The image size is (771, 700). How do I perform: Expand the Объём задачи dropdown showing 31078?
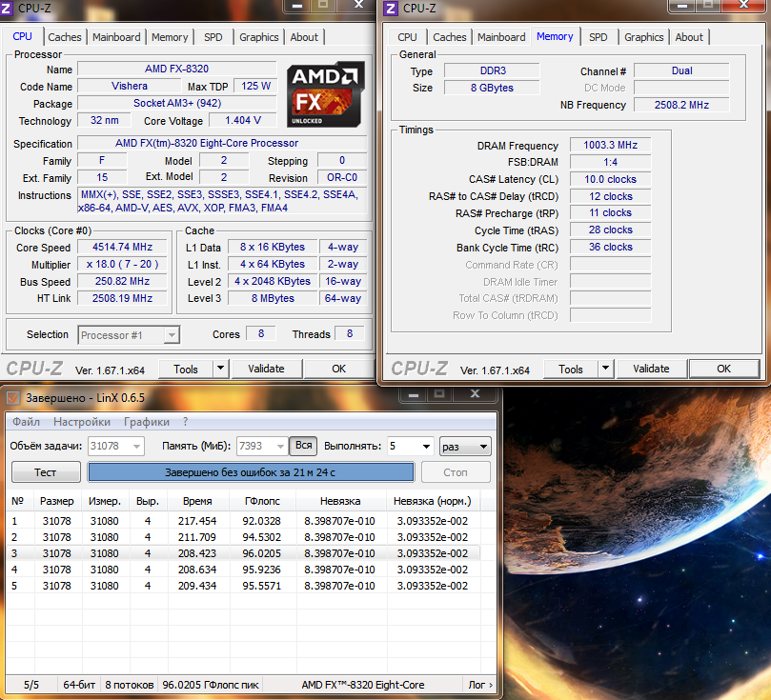(x=136, y=447)
